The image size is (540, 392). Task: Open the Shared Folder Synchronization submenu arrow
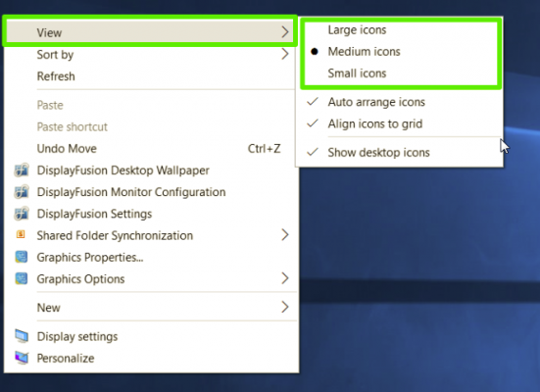coord(285,235)
